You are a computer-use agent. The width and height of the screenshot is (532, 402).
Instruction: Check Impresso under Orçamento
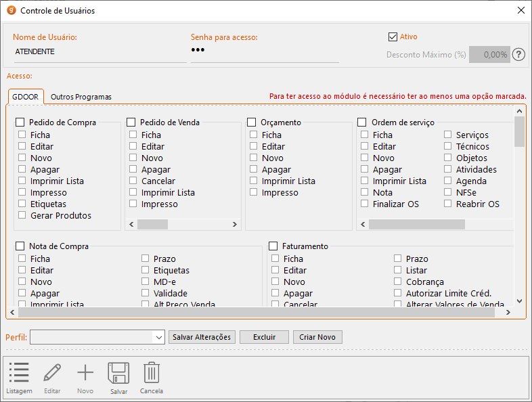point(253,192)
